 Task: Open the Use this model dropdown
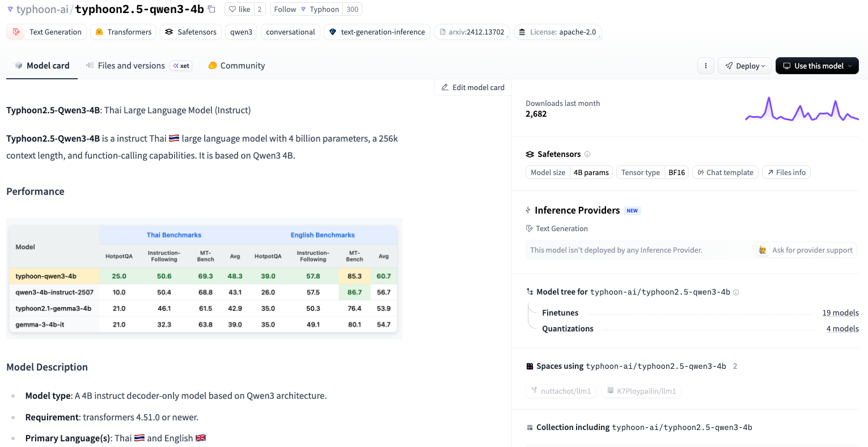[x=816, y=66]
